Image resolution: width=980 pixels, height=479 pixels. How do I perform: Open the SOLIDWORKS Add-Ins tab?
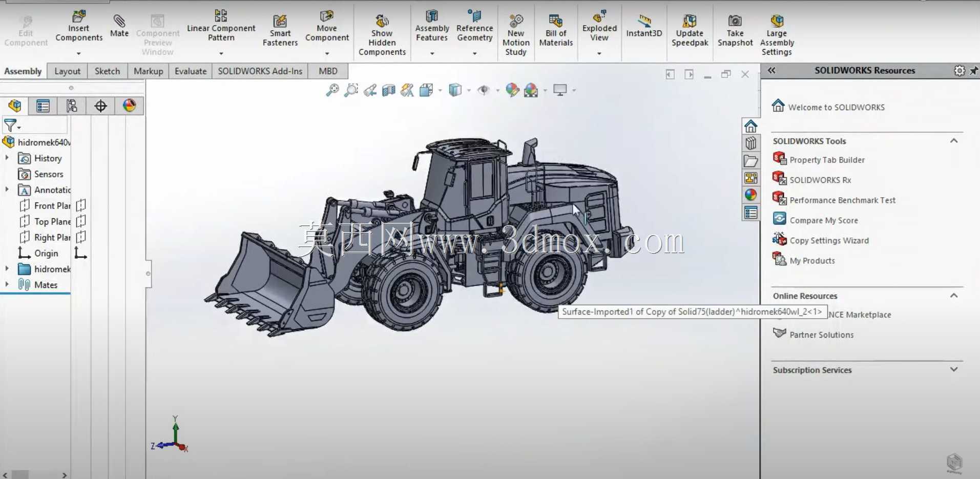point(260,71)
